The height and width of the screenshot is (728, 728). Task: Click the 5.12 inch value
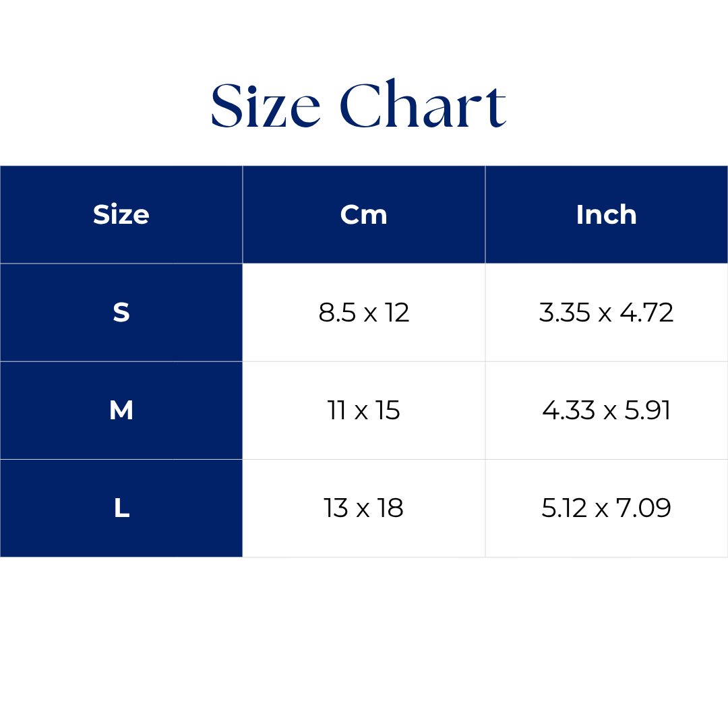tap(565, 508)
